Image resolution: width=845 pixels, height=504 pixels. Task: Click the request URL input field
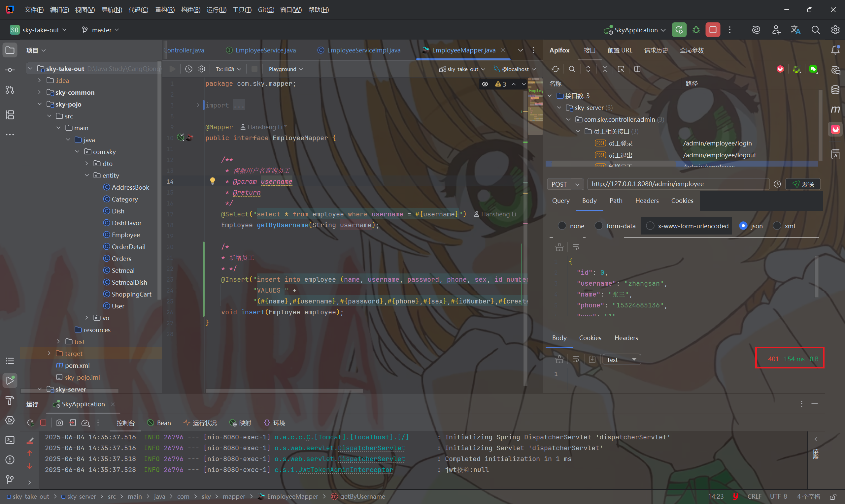point(676,184)
